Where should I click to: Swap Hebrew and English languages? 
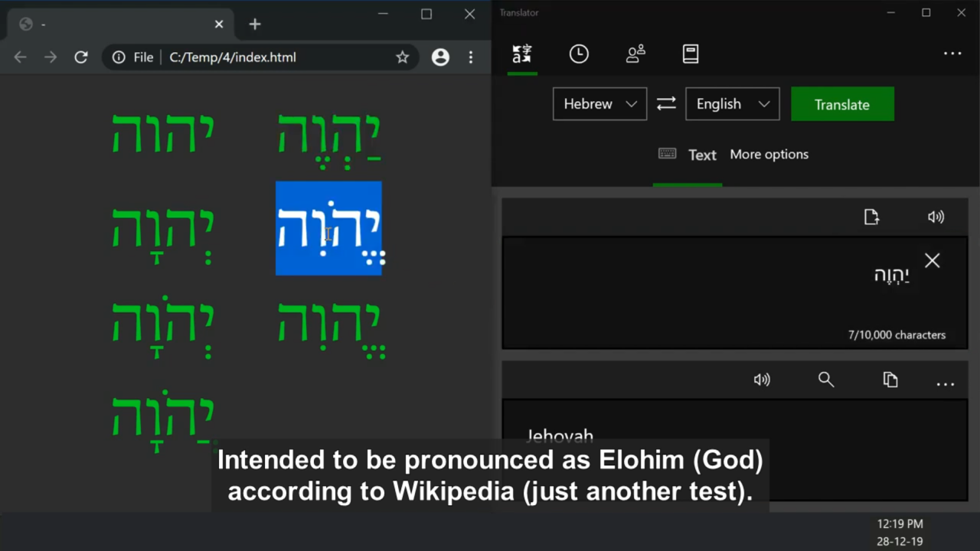(x=666, y=104)
